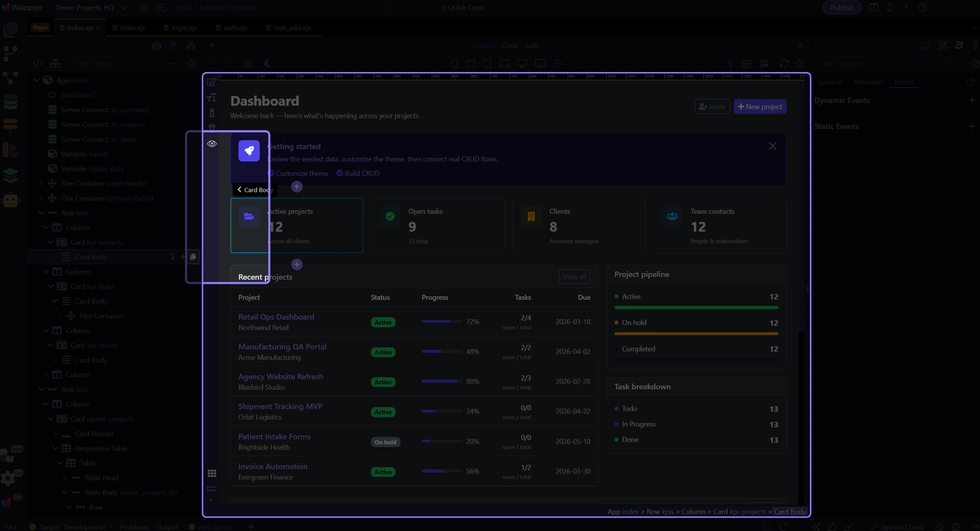The width and height of the screenshot is (980, 531).
Task: Click the eye visibility icon in design toolbar
Action: [x=212, y=144]
